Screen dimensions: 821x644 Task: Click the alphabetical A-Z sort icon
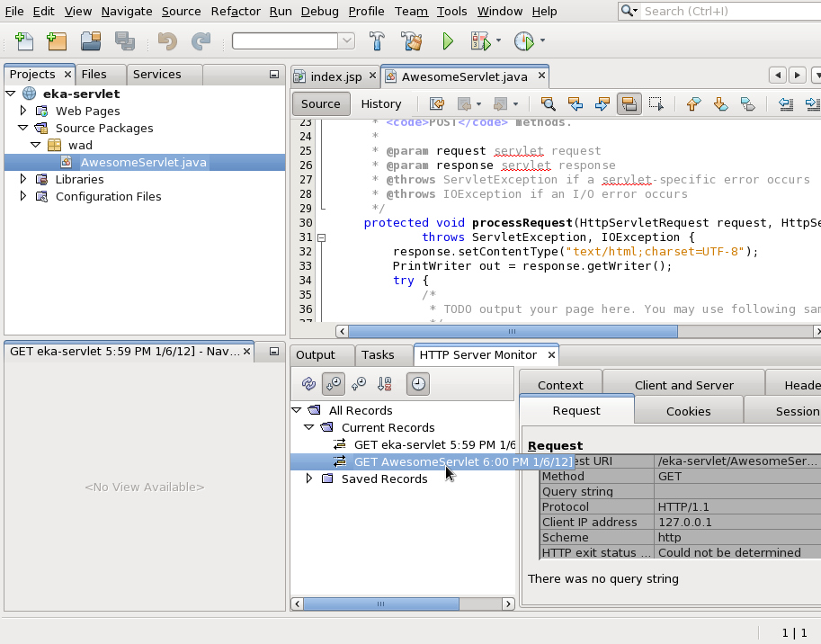[x=384, y=384]
